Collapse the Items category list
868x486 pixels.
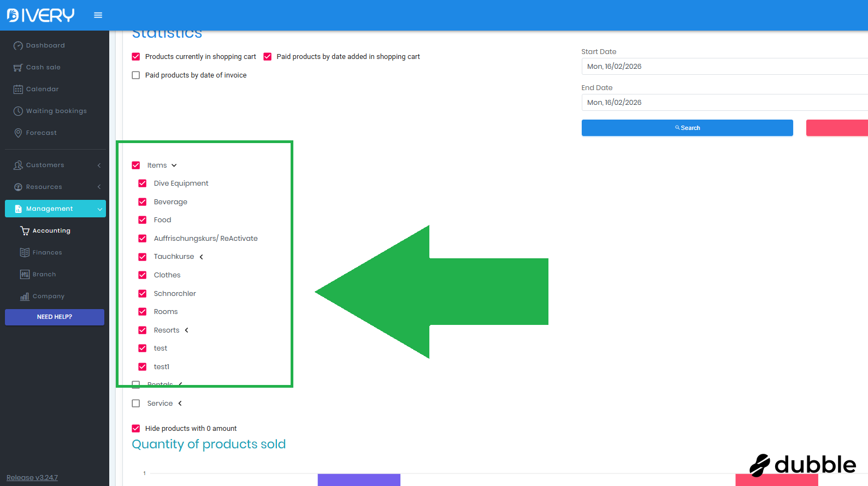174,165
